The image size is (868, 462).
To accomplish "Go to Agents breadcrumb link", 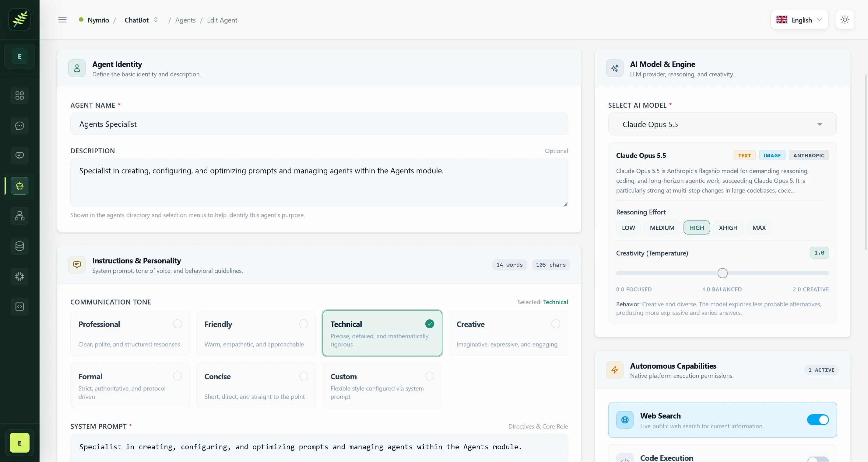I will [x=185, y=20].
